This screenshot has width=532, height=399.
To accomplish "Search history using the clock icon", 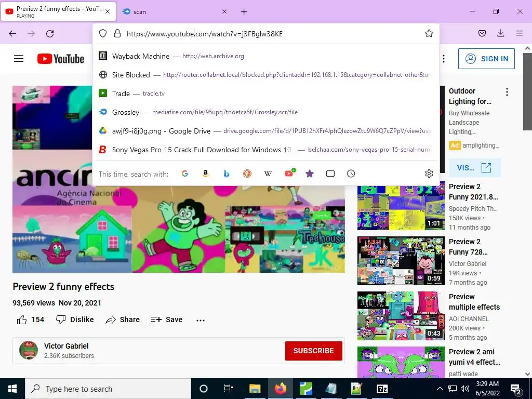I will point(351,174).
